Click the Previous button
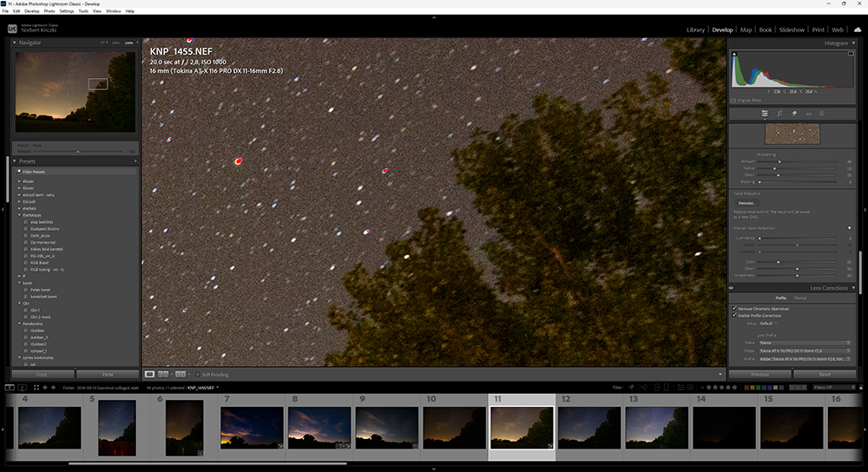The image size is (868, 472). point(760,375)
